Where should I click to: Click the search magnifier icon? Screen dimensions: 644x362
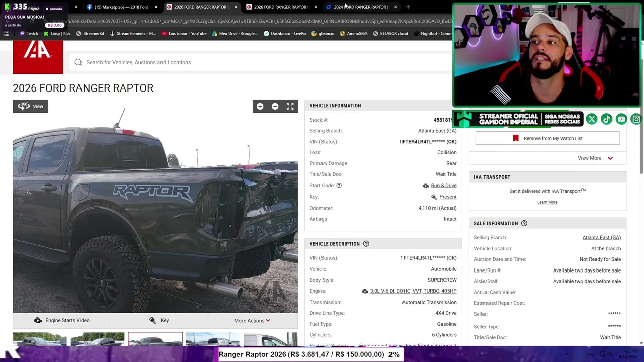[x=78, y=62]
